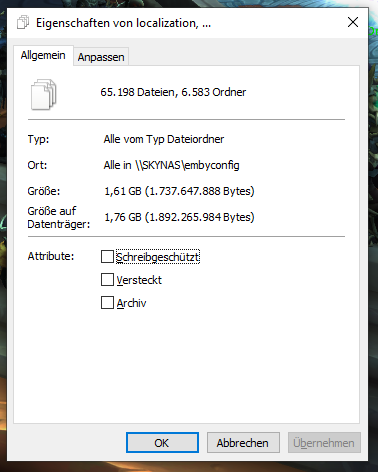The width and height of the screenshot is (378, 472).
Task: Click the 'Attribute:' label
Action: click(51, 256)
